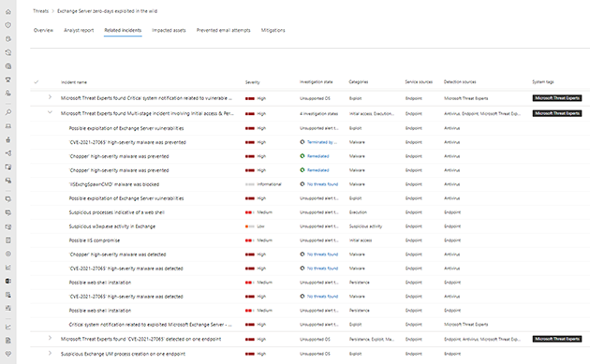Viewport: 590px width, 364px height.
Task: Click the Exchange icon in the sidebar
Action: [x=7, y=281]
